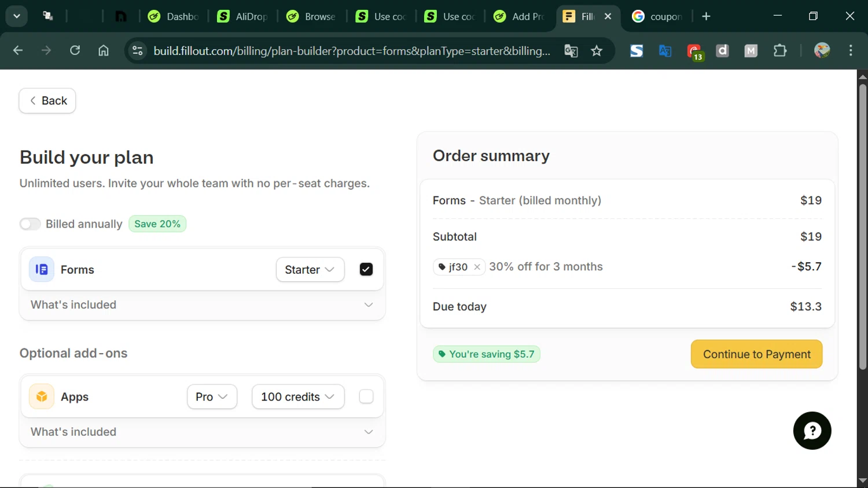Image resolution: width=868 pixels, height=488 pixels.
Task: Open the pinned tab with devices icon
Action: [48, 16]
